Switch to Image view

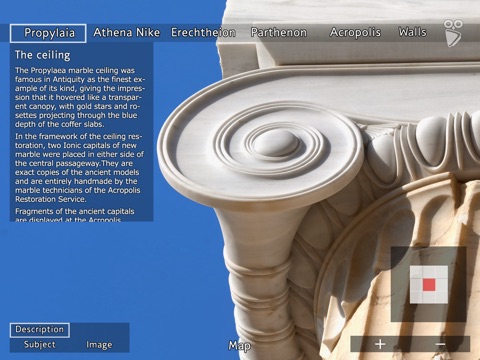[99, 345]
